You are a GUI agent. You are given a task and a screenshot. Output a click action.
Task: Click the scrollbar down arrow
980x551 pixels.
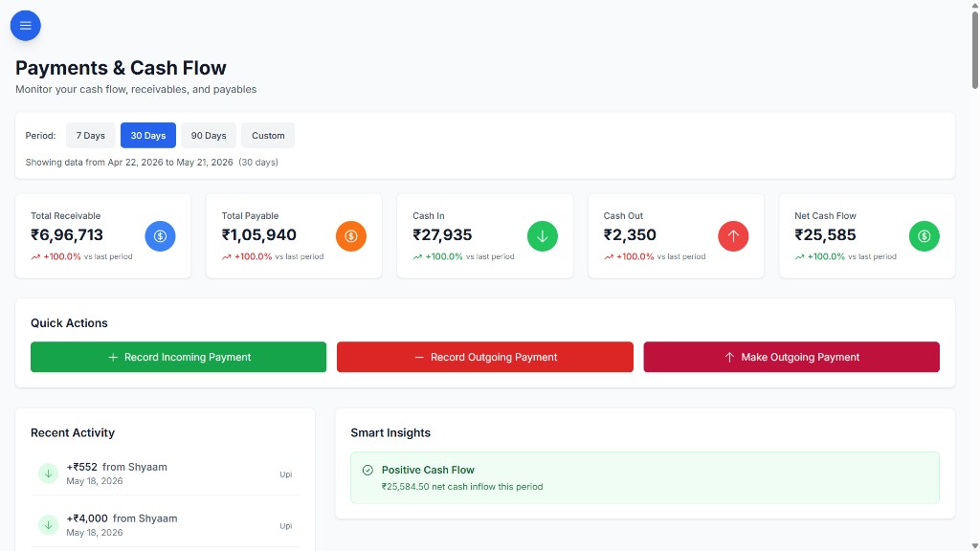975,546
